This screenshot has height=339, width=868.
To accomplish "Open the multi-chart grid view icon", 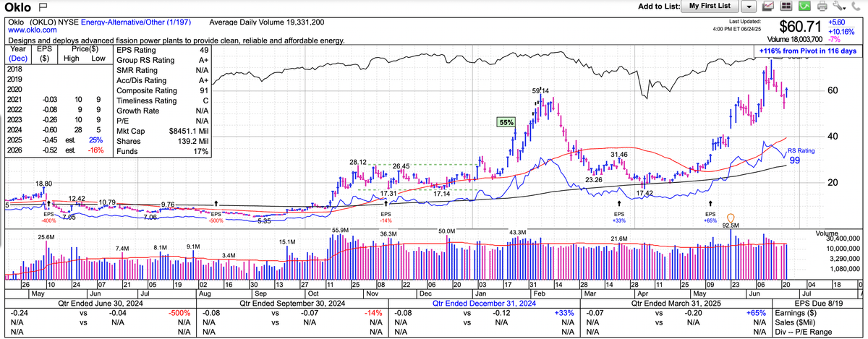I will point(786,7).
